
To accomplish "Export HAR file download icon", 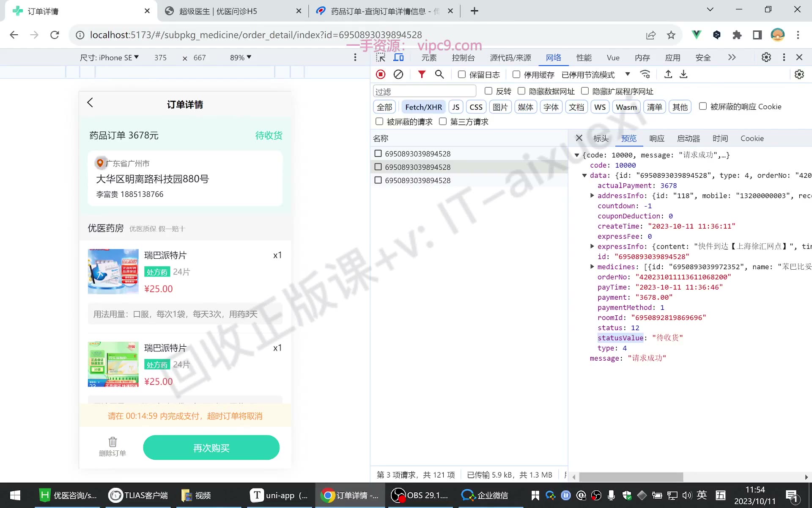I will coord(683,75).
